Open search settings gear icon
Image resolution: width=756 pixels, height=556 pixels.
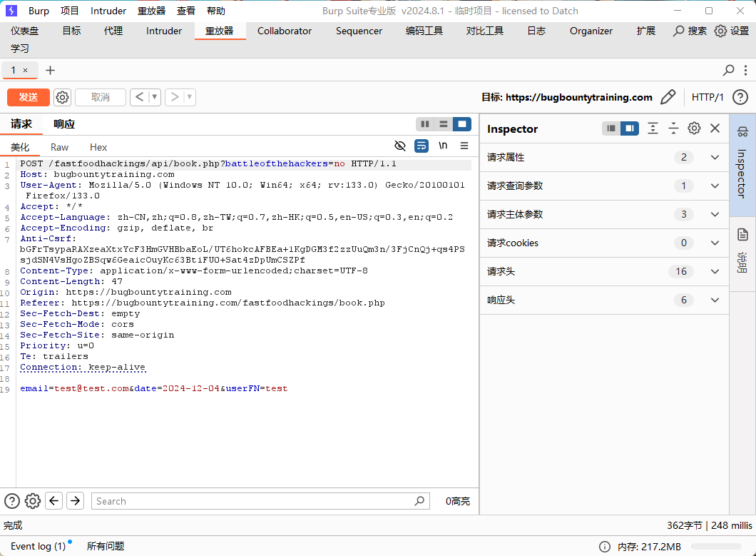(x=33, y=501)
